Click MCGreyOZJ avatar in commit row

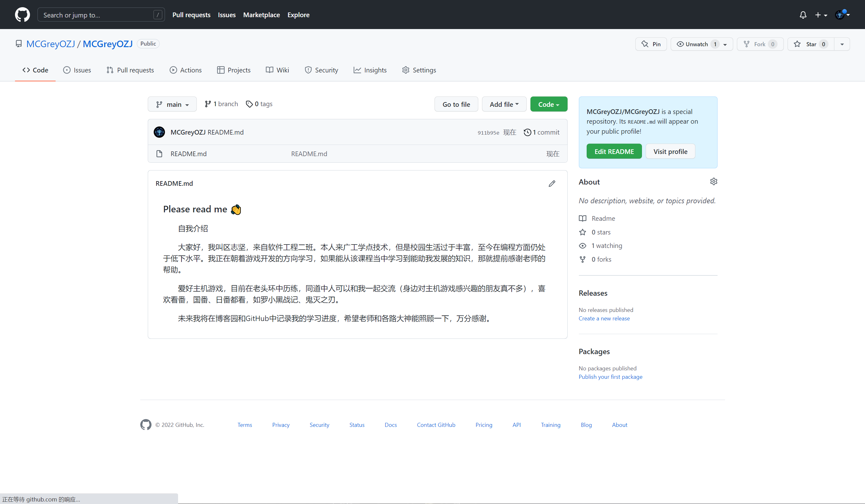159,132
